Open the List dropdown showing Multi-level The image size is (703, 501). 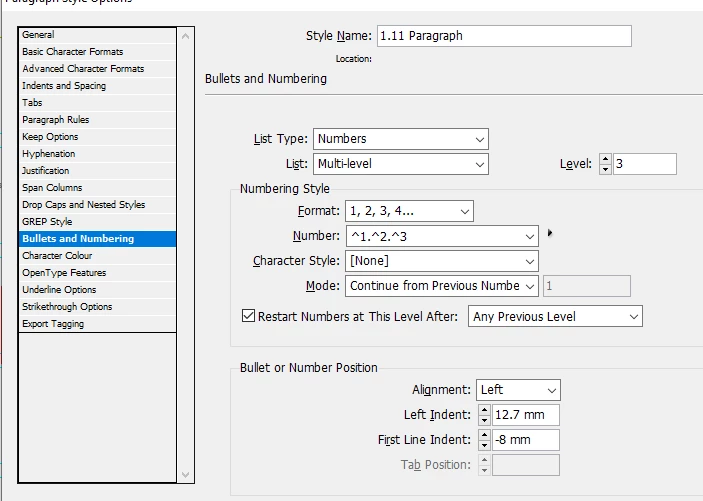401,164
